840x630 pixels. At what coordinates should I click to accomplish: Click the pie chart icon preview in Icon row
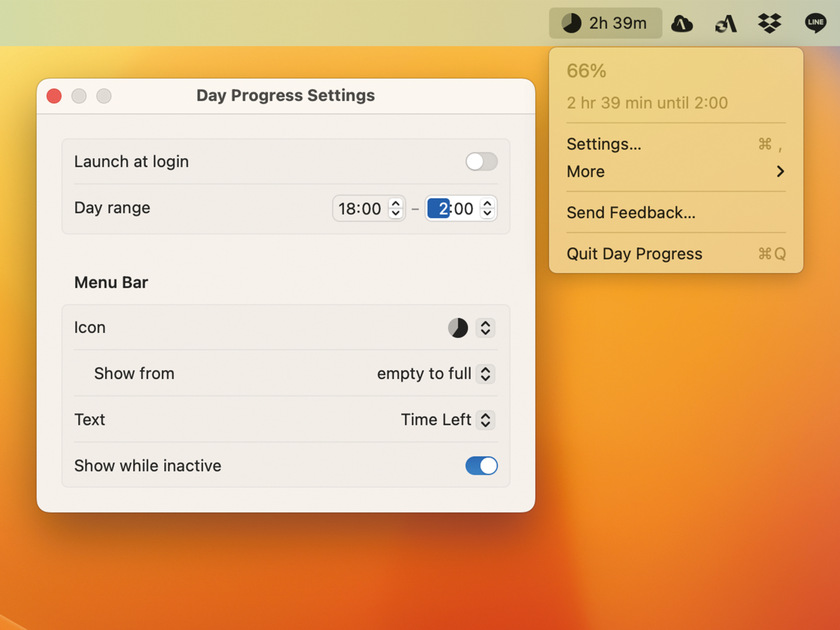point(458,328)
